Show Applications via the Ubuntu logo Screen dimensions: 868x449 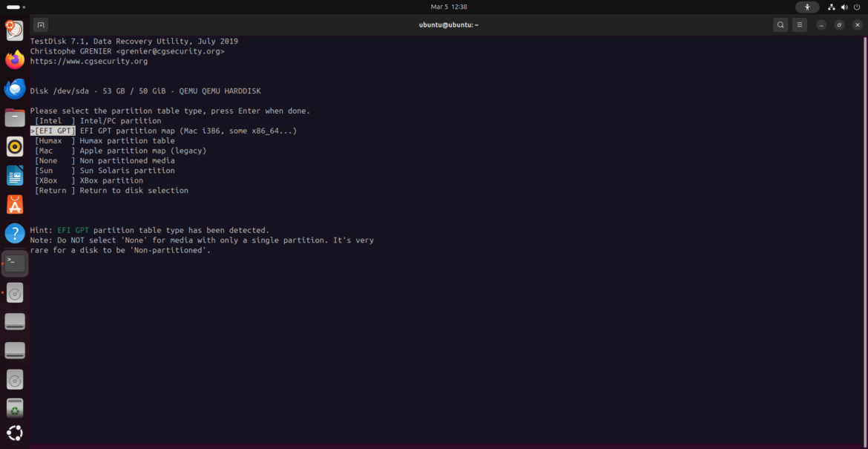(15, 433)
